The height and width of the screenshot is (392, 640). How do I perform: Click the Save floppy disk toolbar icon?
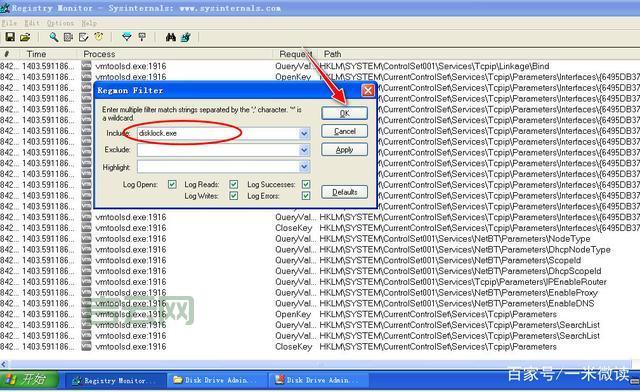(10, 37)
